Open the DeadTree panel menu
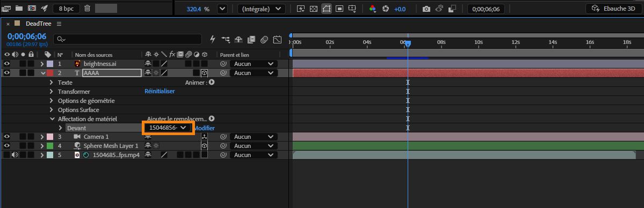Viewport: 644px width, 208px height. [59, 24]
